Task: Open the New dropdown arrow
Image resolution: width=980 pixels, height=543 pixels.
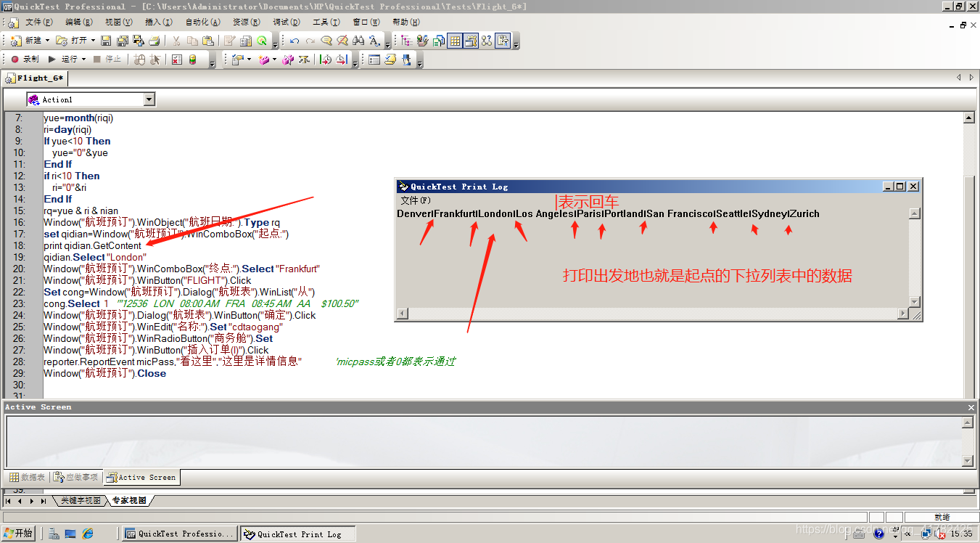Action: 48,41
